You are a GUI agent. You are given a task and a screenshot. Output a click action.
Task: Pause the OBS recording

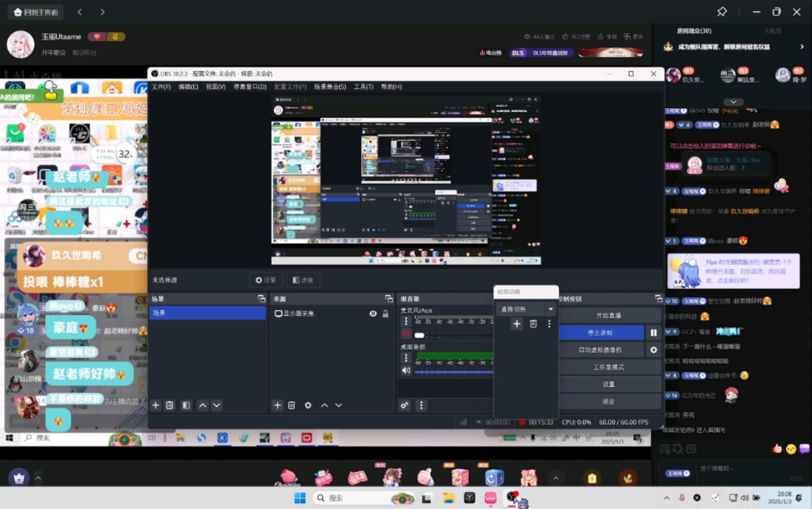point(654,333)
